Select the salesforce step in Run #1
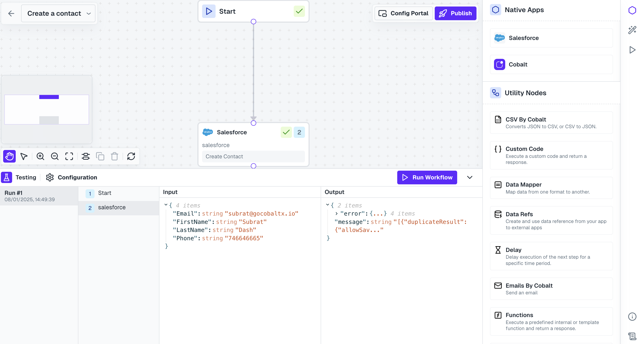The image size is (644, 344). 112,207
